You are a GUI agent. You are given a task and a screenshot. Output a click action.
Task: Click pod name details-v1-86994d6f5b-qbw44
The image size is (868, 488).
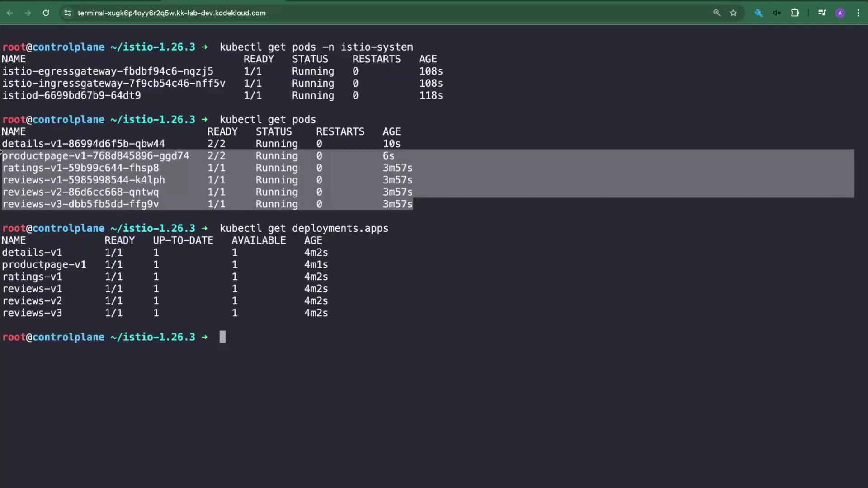click(x=84, y=144)
